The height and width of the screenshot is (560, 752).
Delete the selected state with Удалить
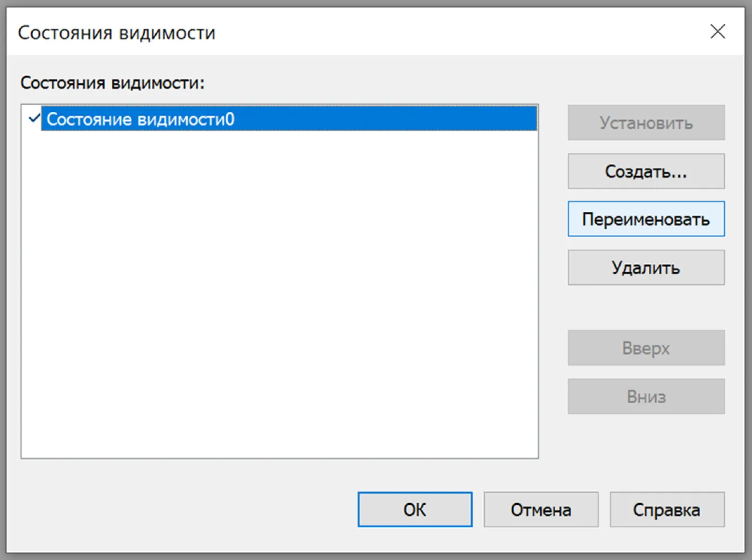click(645, 268)
